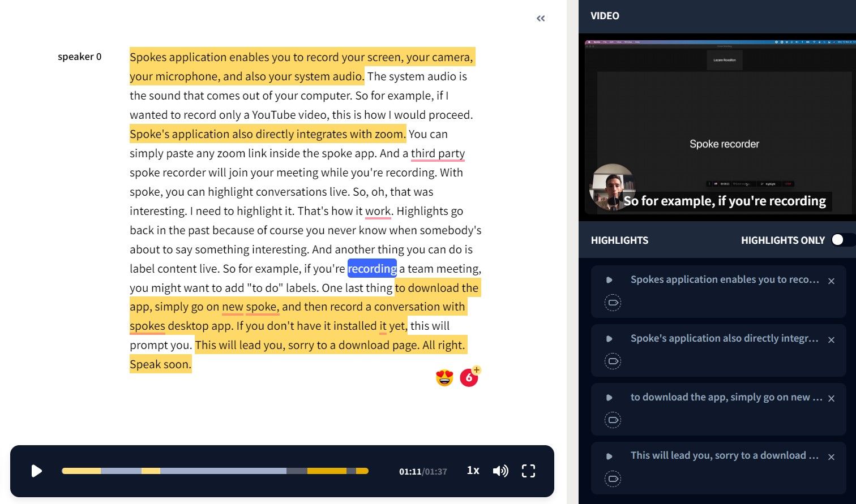The width and height of the screenshot is (856, 504).
Task: Click the underlined word 'spokes' before 'desktop app'
Action: [x=147, y=326]
